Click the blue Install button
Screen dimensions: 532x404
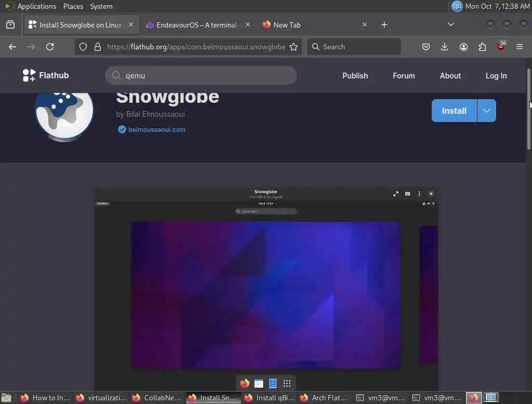pyautogui.click(x=454, y=111)
